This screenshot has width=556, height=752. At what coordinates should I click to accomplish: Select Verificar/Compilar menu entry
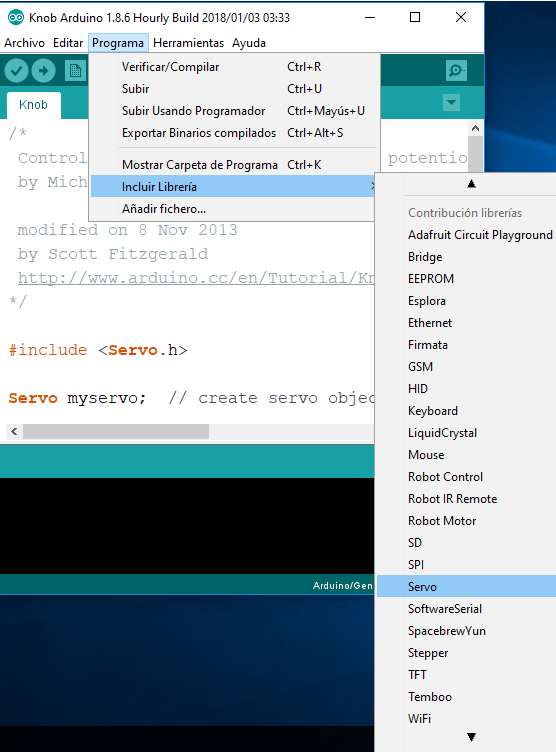234,67
